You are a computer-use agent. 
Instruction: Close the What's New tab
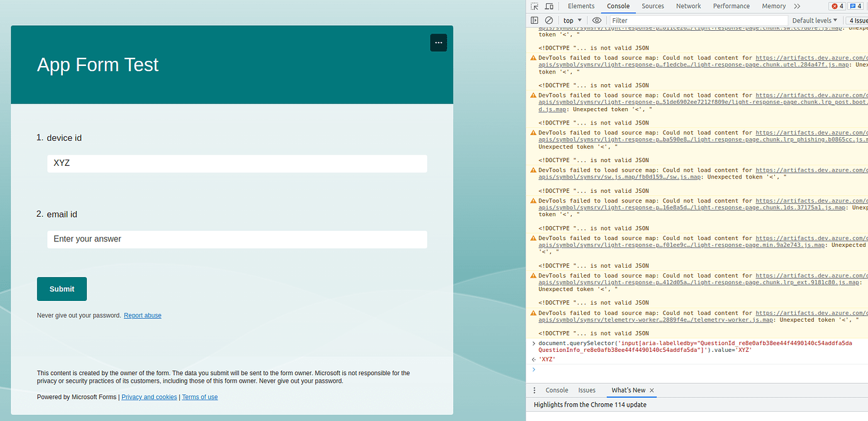coord(652,390)
